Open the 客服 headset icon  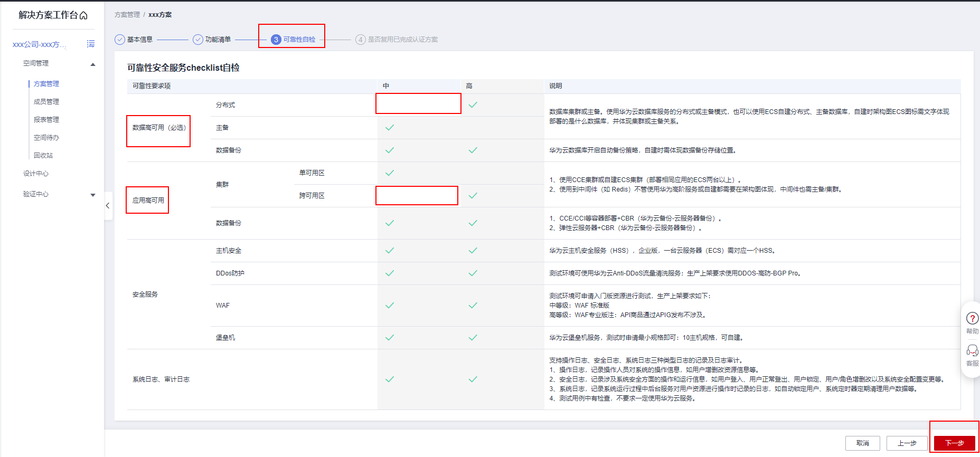tap(972, 350)
